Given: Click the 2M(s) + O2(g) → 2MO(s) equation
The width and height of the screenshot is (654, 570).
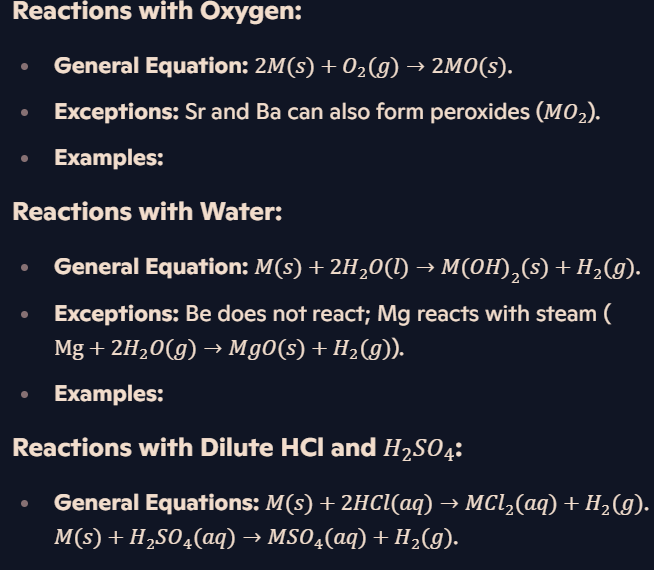Looking at the screenshot, I should (383, 66).
